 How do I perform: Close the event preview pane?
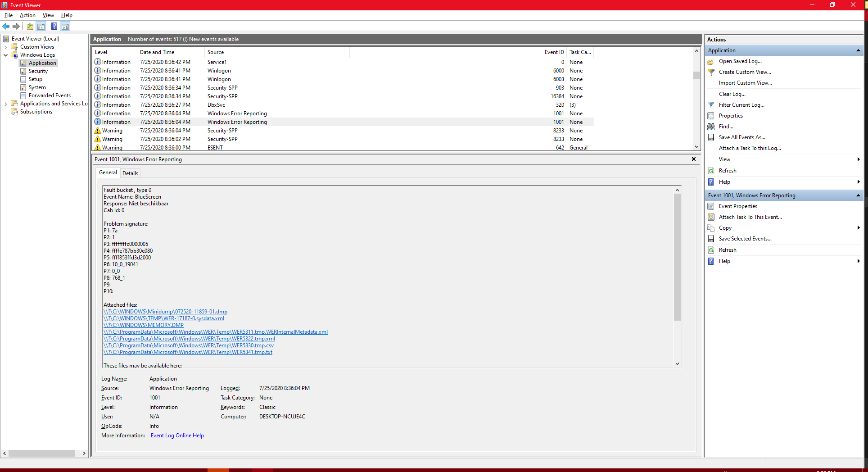694,159
